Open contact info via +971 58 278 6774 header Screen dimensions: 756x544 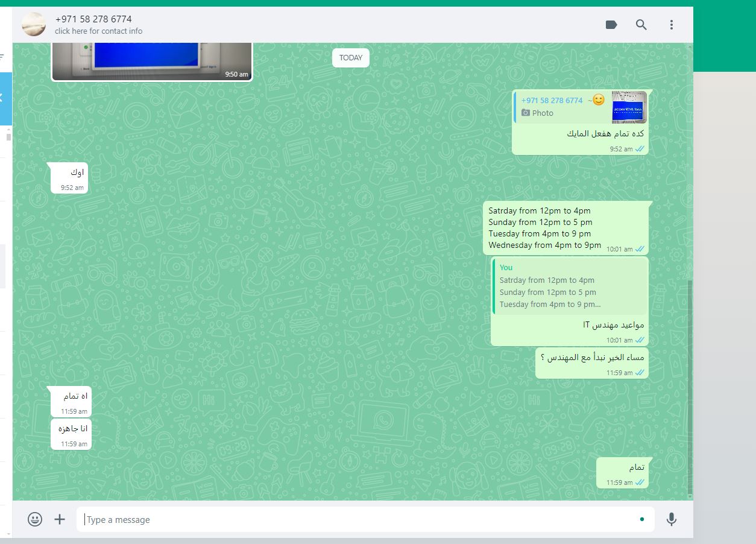(93, 19)
